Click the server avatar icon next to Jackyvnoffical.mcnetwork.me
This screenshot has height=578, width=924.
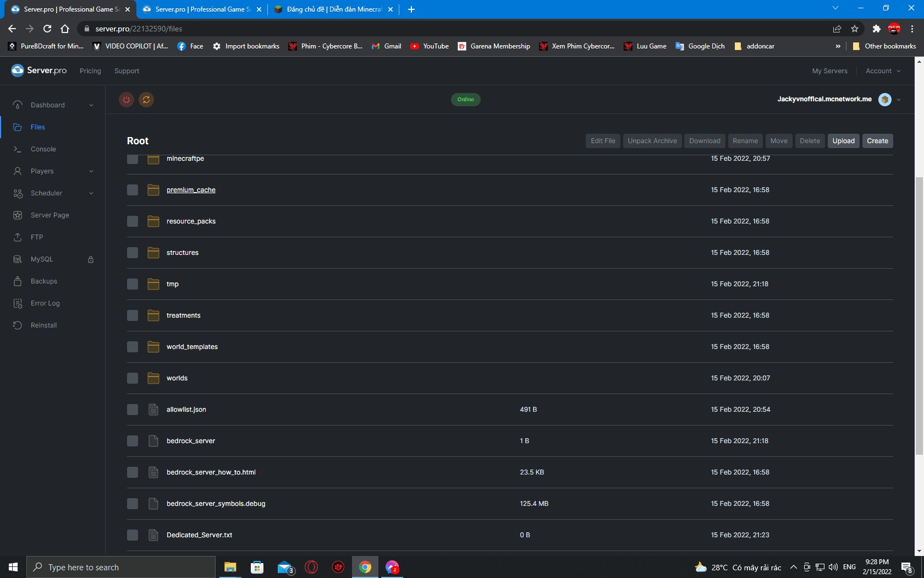click(885, 100)
